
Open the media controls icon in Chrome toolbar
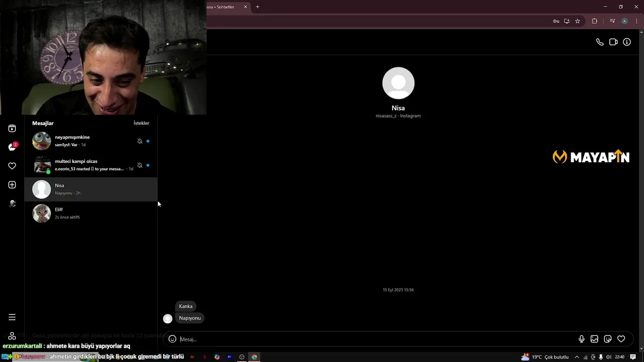click(x=612, y=21)
